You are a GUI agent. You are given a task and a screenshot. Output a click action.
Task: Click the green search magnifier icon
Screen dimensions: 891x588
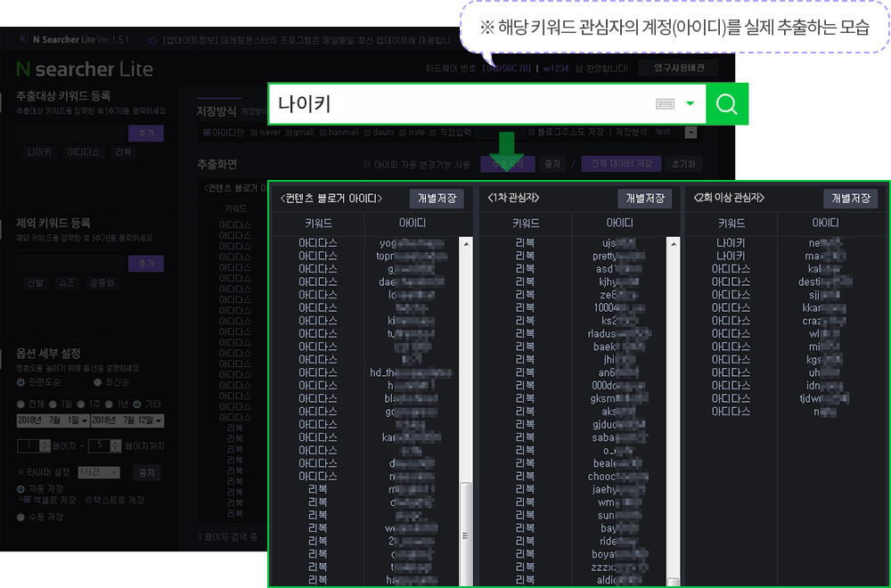coord(726,104)
